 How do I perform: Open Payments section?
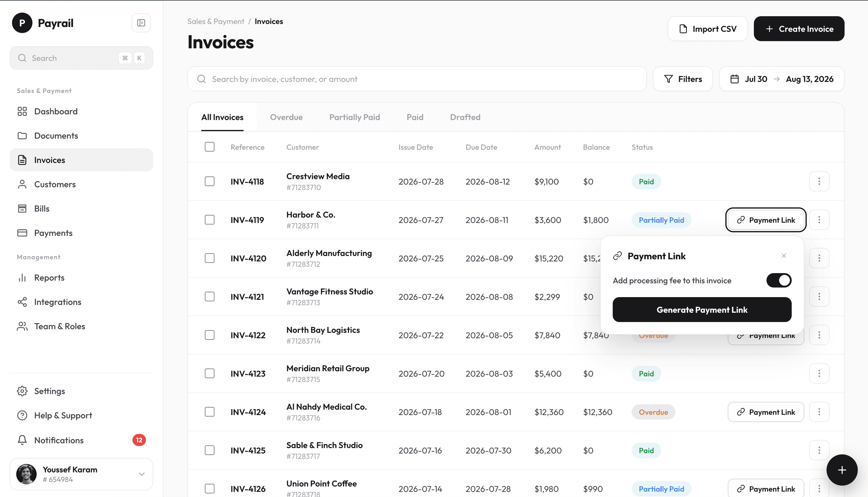(x=81, y=233)
